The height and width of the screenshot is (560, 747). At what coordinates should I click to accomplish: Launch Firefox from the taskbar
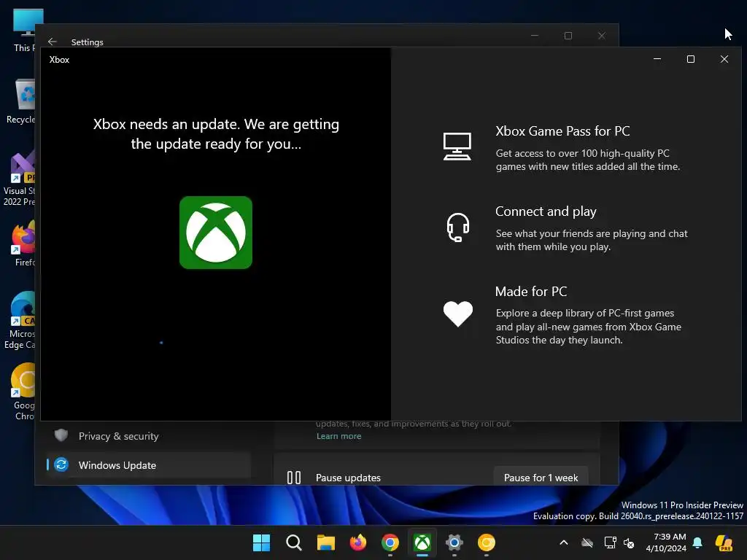pos(357,542)
